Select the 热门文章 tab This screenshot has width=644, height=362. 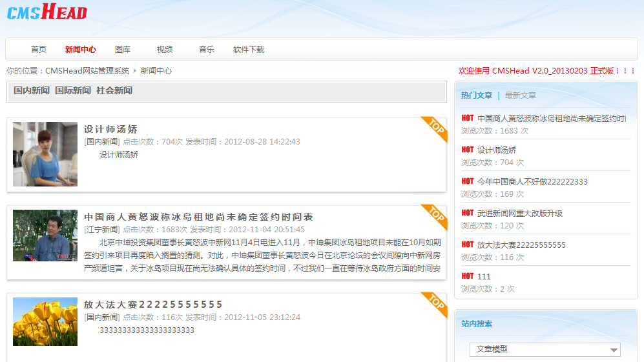477,96
